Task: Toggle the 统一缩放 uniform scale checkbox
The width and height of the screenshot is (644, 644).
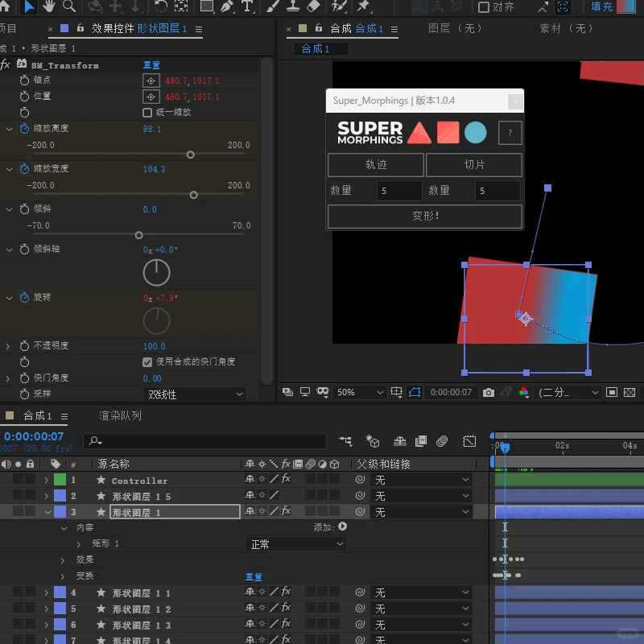Action: tap(147, 113)
